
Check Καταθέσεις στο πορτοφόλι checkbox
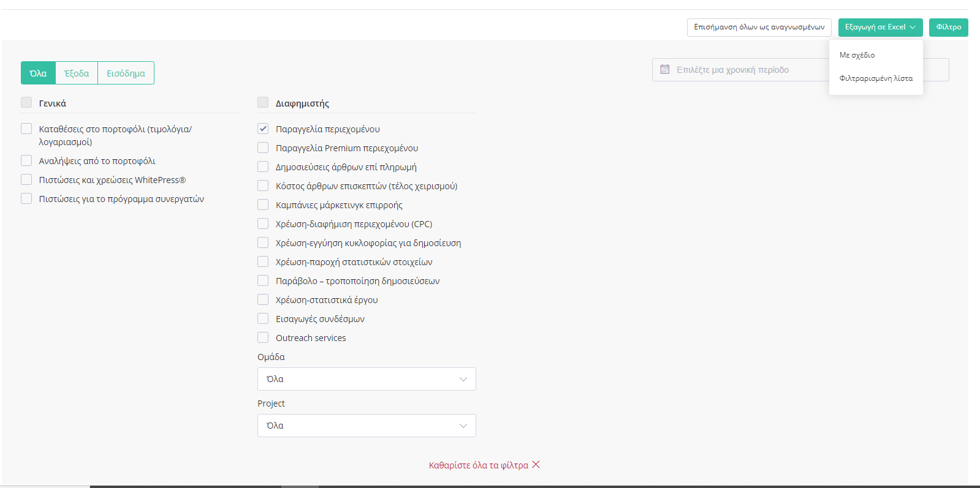point(26,129)
